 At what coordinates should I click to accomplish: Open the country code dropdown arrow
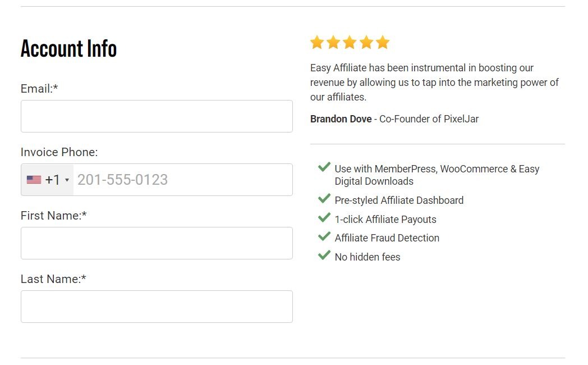(67, 180)
